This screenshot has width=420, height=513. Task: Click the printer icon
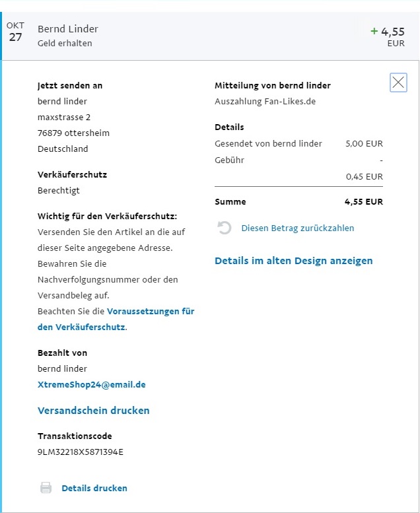point(46,488)
